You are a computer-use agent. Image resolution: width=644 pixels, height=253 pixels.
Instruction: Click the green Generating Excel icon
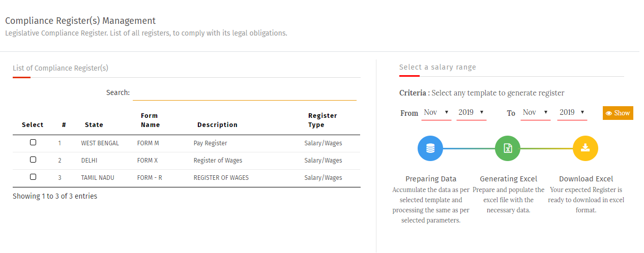508,148
